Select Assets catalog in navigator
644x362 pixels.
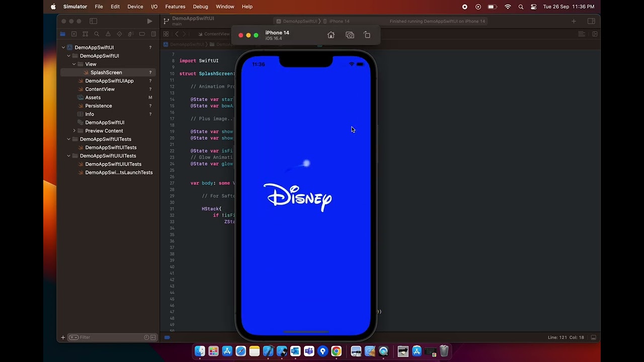[x=93, y=98]
